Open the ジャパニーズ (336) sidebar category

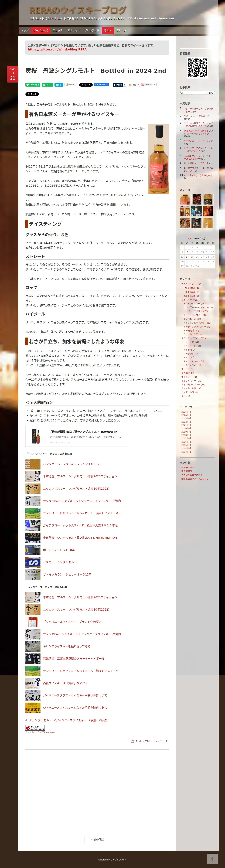tap(193, 319)
